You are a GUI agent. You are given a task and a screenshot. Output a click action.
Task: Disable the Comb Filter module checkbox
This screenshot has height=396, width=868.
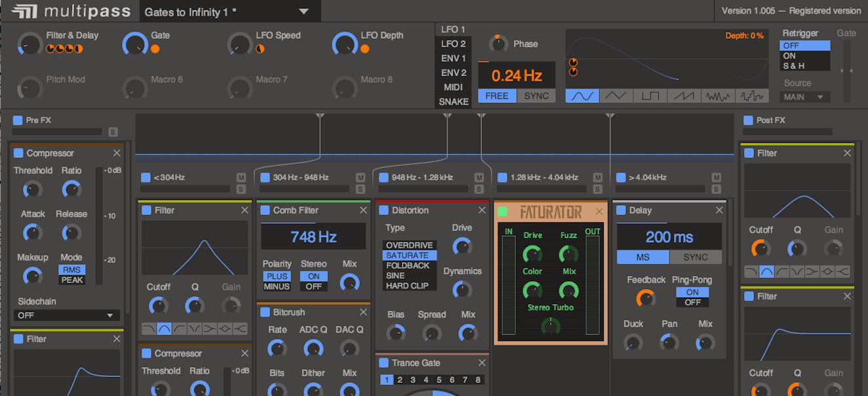[x=266, y=210]
